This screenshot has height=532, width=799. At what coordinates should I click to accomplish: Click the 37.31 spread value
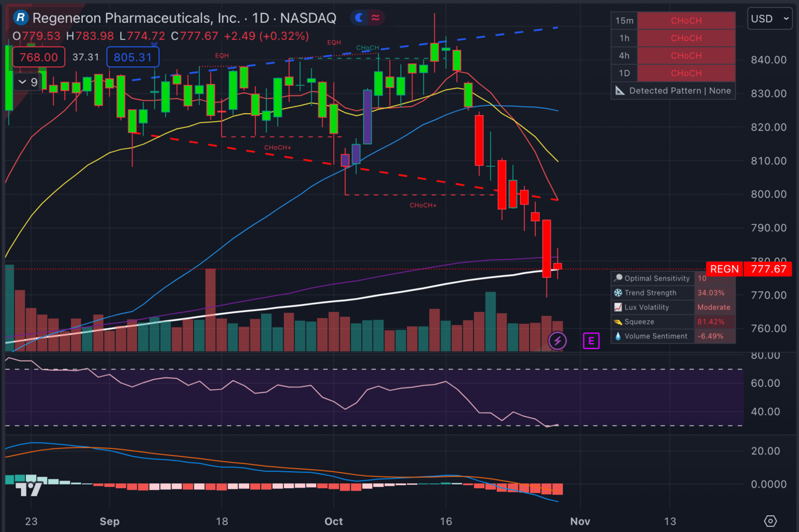tap(85, 57)
